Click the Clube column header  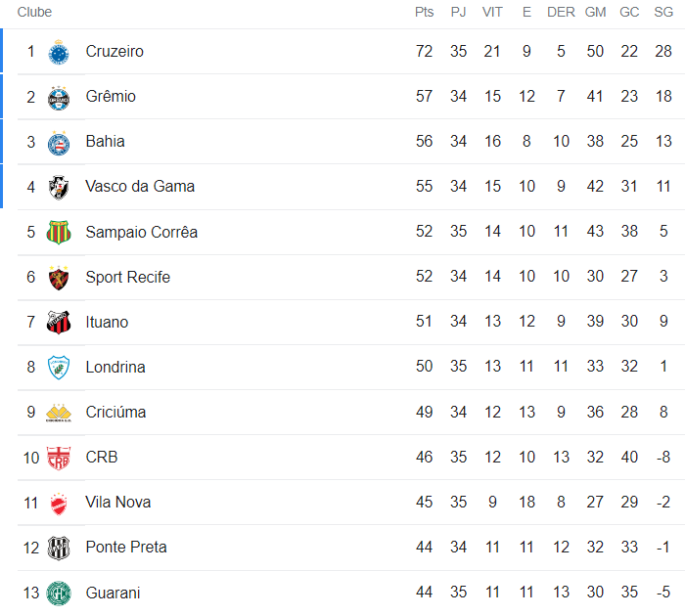pos(35,13)
